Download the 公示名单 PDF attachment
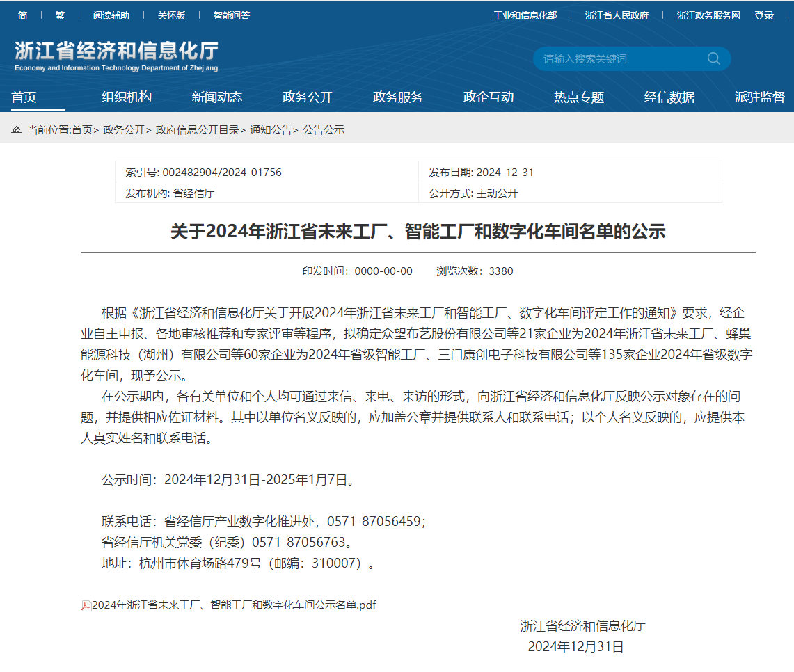 pos(234,605)
